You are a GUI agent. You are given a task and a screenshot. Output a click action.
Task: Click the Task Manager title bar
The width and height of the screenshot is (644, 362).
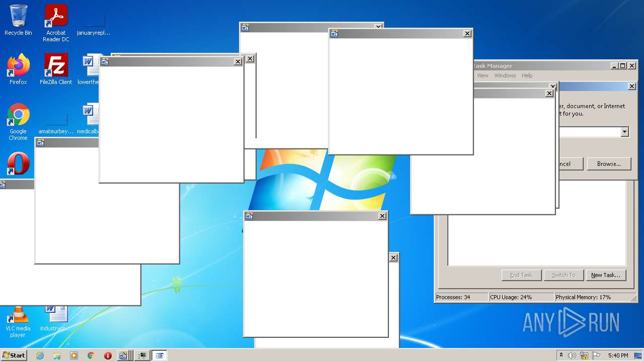pyautogui.click(x=541, y=66)
